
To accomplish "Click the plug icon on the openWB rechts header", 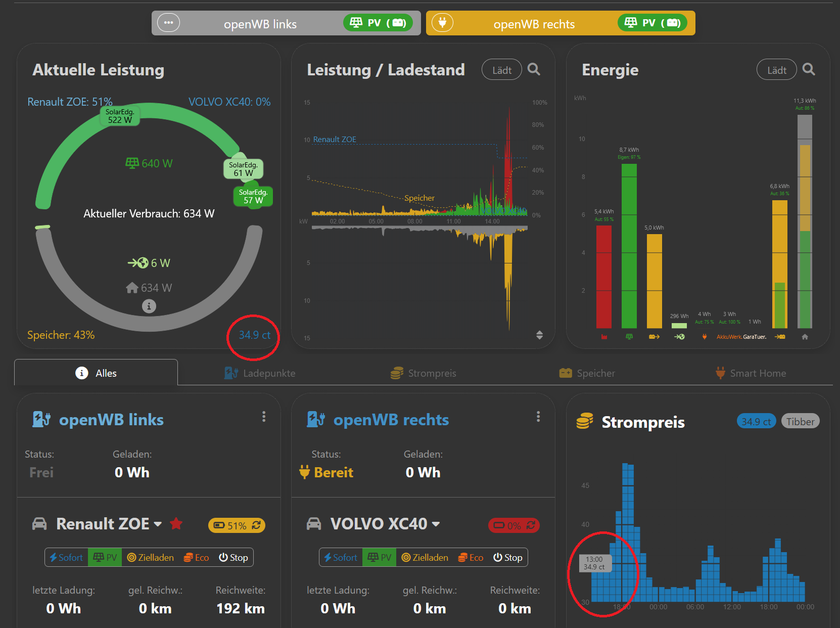I will pos(442,22).
